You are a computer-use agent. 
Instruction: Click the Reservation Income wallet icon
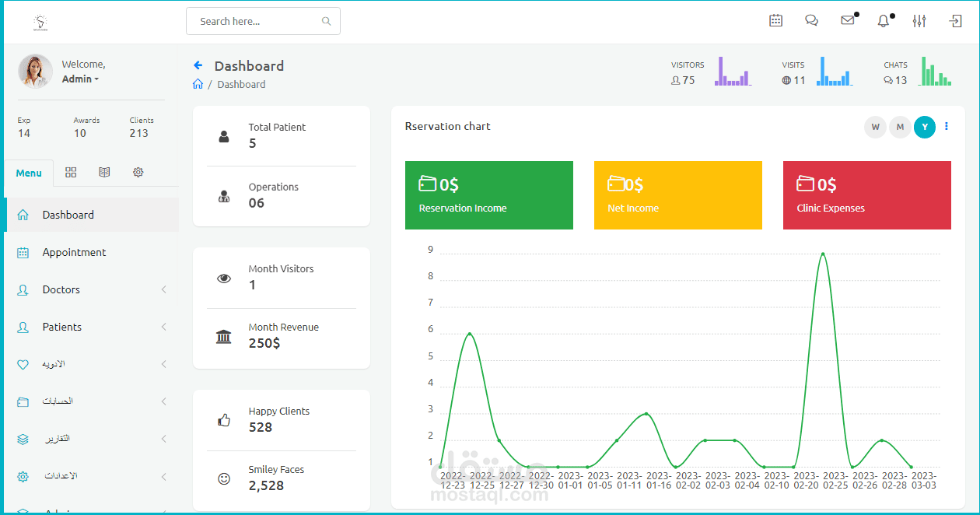(x=428, y=184)
